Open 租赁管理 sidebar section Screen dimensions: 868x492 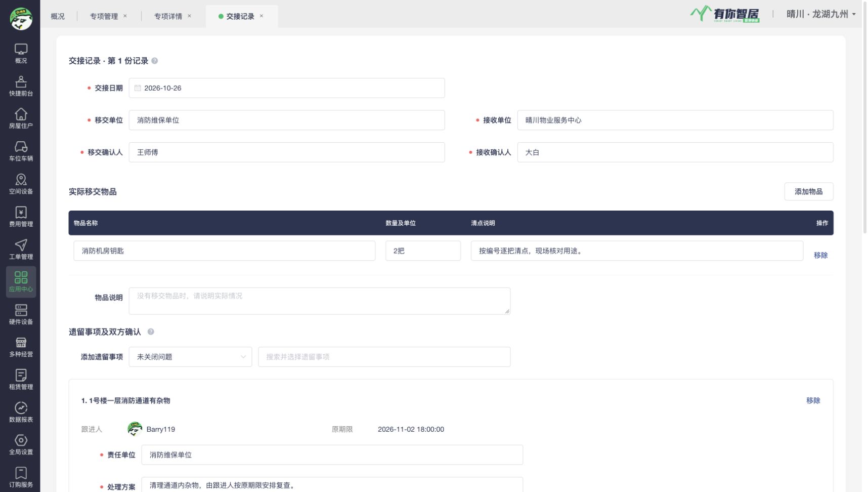(21, 380)
